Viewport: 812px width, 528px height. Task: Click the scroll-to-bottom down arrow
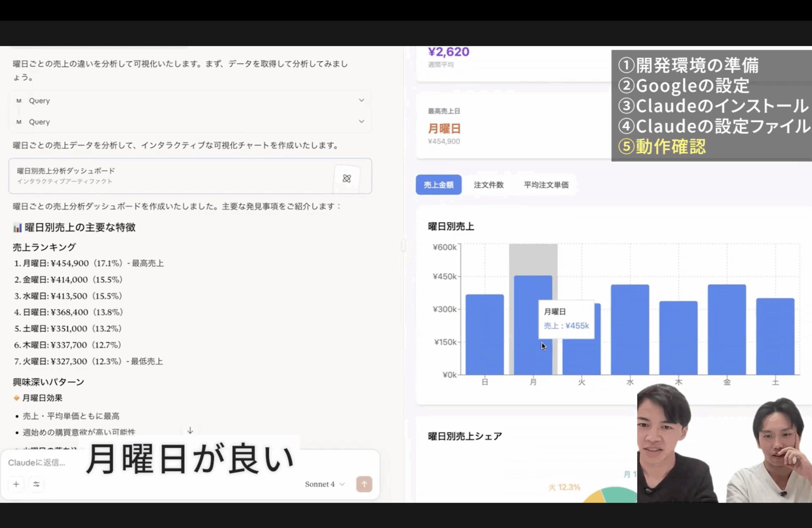click(190, 430)
